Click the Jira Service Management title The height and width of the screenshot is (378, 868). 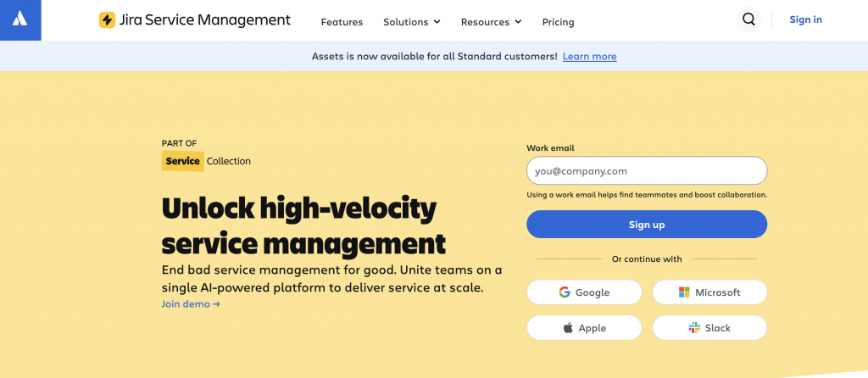203,20
